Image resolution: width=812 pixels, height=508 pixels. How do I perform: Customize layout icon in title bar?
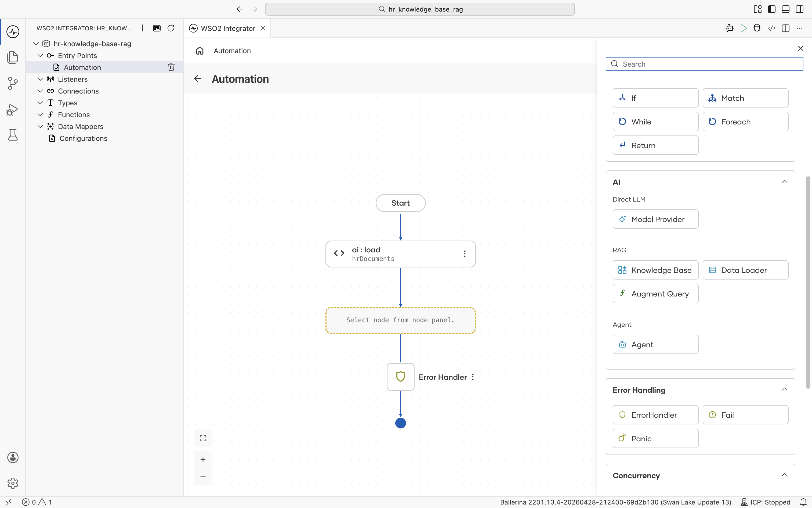click(758, 9)
